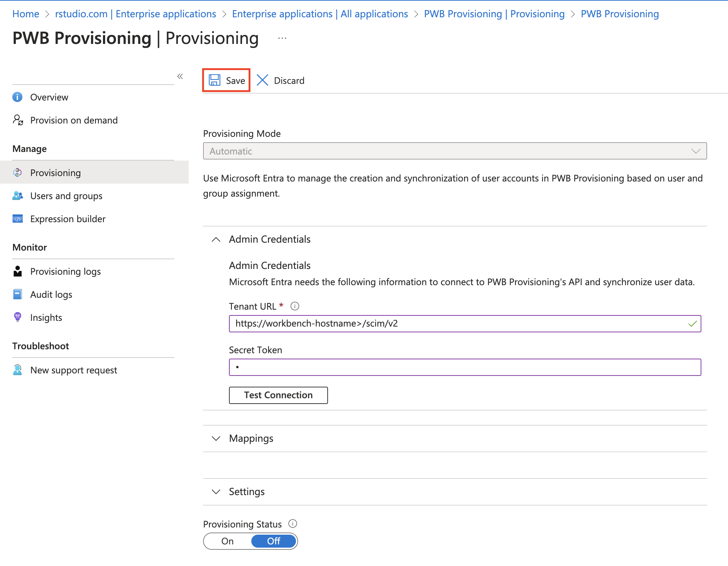Focus the Tenant URL input field

[465, 323]
